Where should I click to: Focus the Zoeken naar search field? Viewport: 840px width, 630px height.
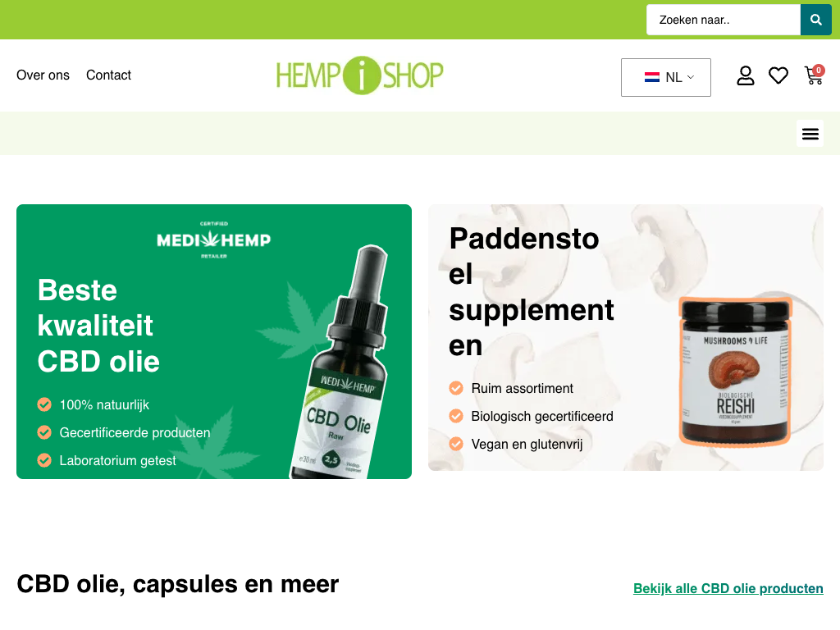pos(724,20)
